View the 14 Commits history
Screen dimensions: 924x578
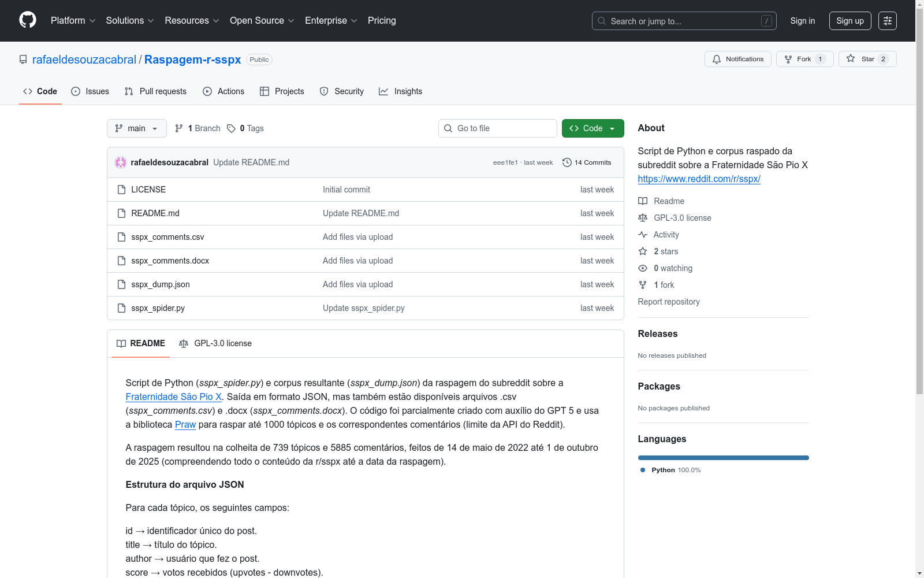pos(587,162)
